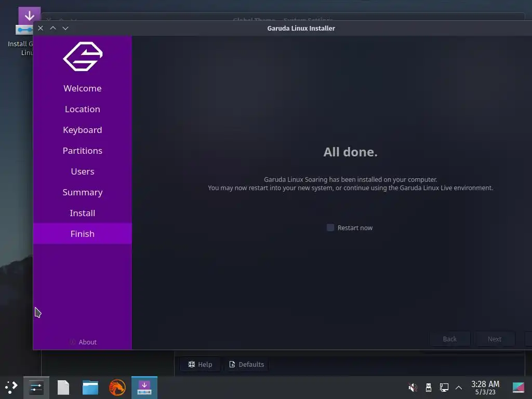This screenshot has width=532, height=399.
Task: Click the Garuda Linux Installer window title
Action: click(x=301, y=28)
